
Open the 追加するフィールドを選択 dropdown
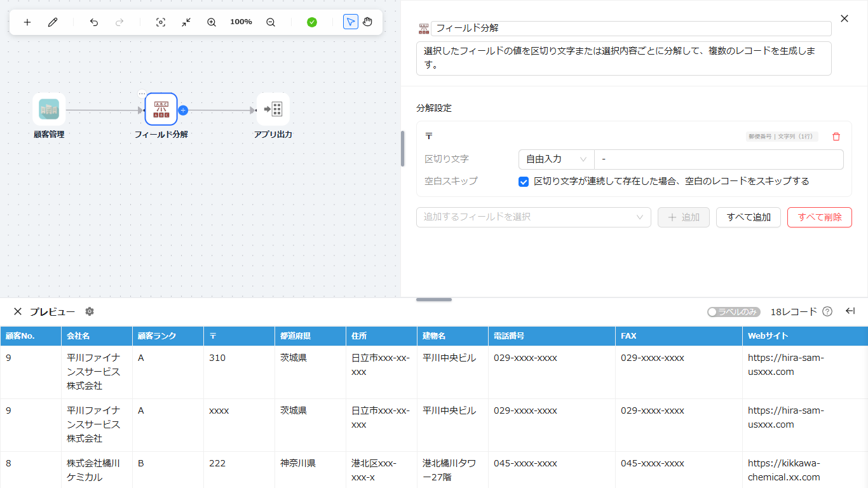tap(534, 217)
